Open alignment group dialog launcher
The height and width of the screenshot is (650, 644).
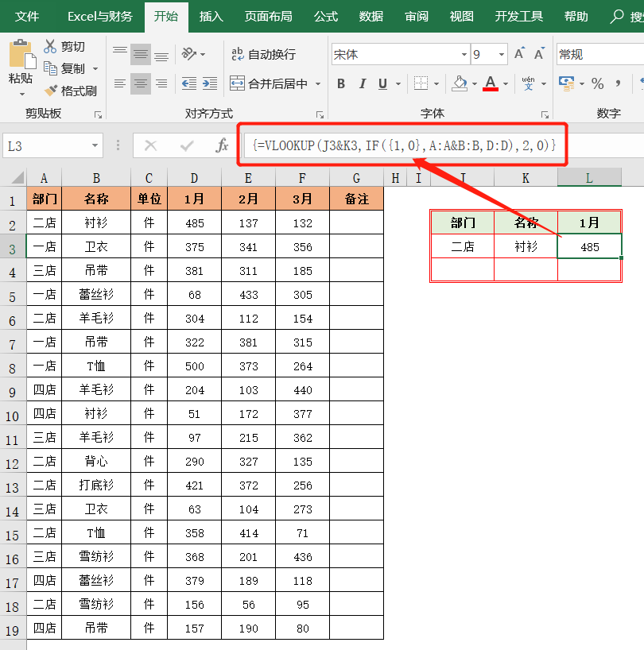click(320, 115)
